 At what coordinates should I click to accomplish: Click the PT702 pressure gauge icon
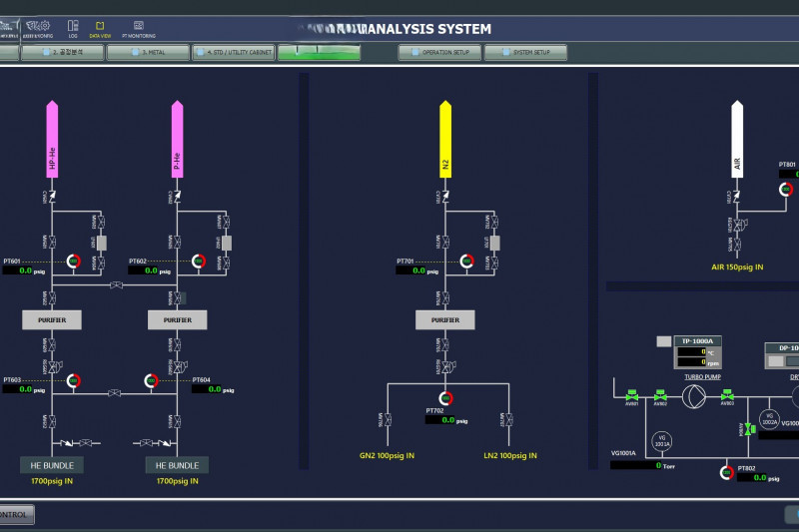[445, 398]
